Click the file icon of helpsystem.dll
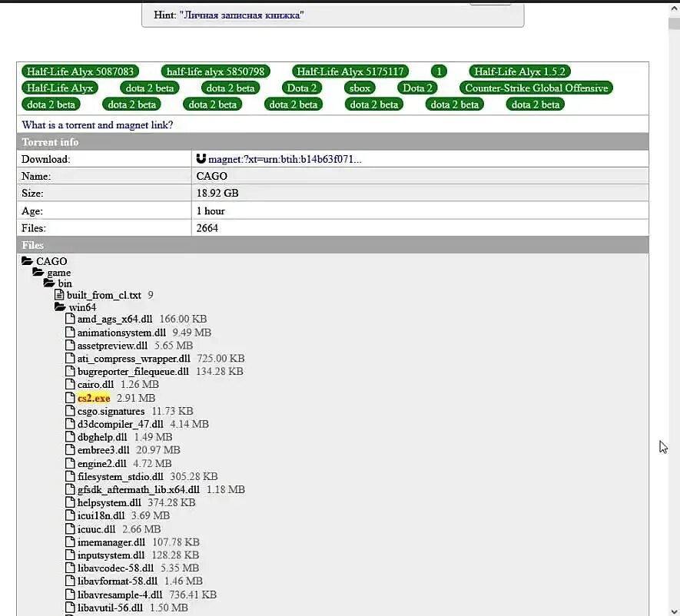 click(70, 502)
